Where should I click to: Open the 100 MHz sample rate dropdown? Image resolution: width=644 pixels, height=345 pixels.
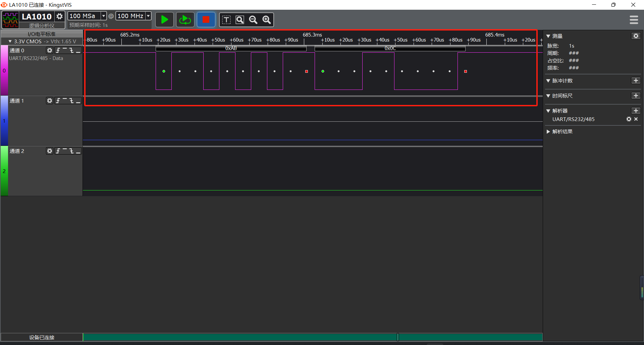click(x=148, y=16)
